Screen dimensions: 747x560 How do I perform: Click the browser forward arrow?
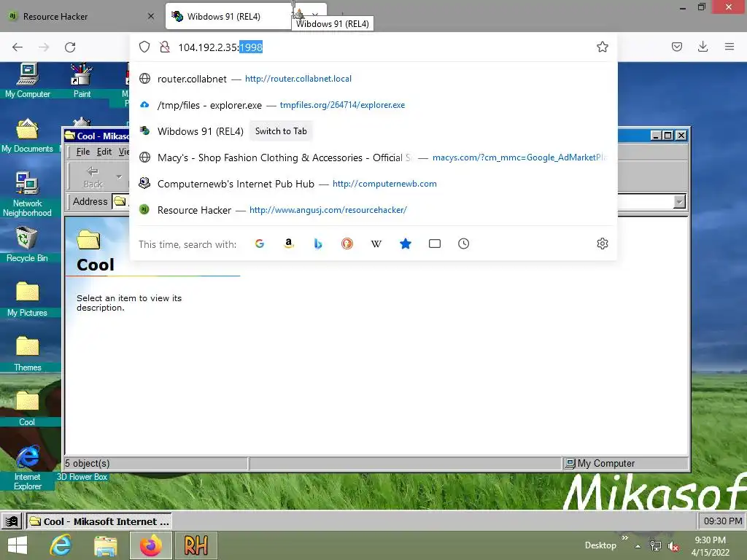tap(44, 47)
